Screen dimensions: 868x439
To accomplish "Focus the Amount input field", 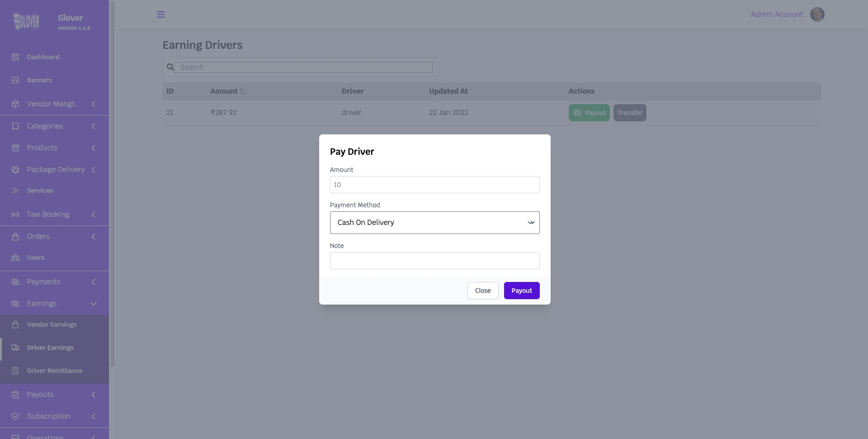I will click(x=434, y=185).
